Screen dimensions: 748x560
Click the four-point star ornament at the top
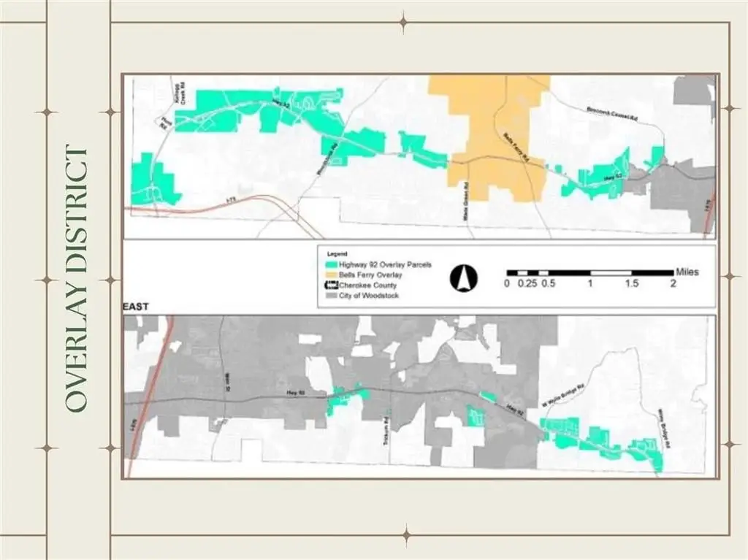pyautogui.click(x=403, y=22)
